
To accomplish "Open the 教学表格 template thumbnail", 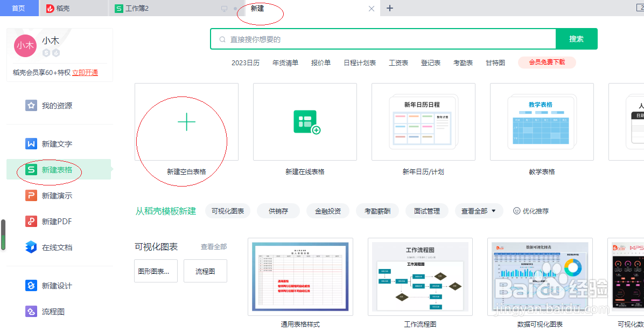I will (542, 122).
